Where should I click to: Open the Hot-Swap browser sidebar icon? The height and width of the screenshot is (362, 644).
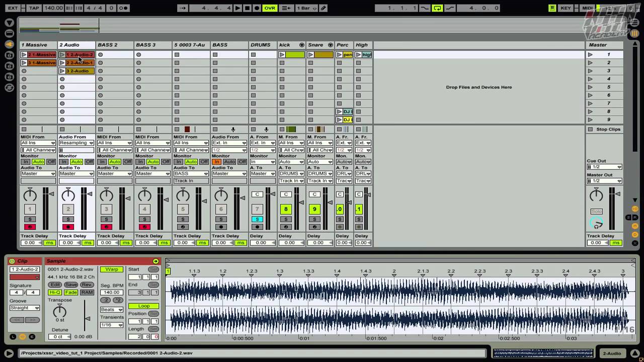coord(9,88)
